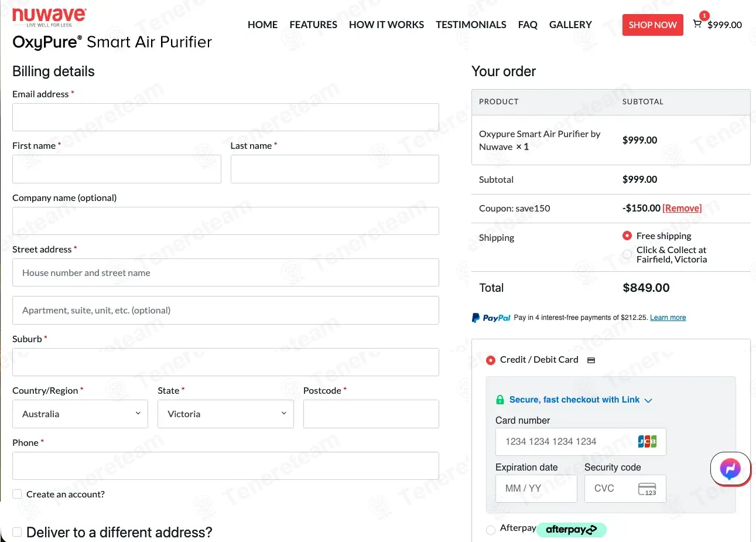Expand Secure, fast checkout with Link
This screenshot has height=542, width=756.
(x=574, y=400)
